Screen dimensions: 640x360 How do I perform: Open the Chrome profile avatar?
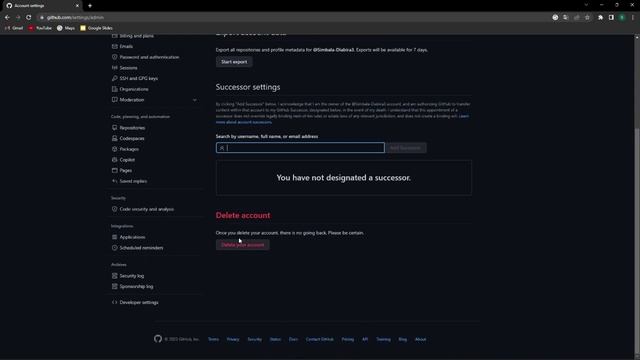coord(622,18)
